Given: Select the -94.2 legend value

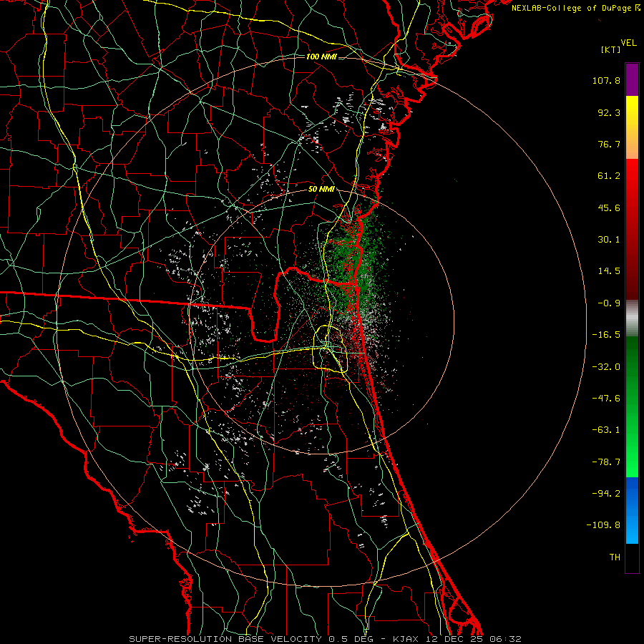Looking at the screenshot, I should (x=606, y=494).
